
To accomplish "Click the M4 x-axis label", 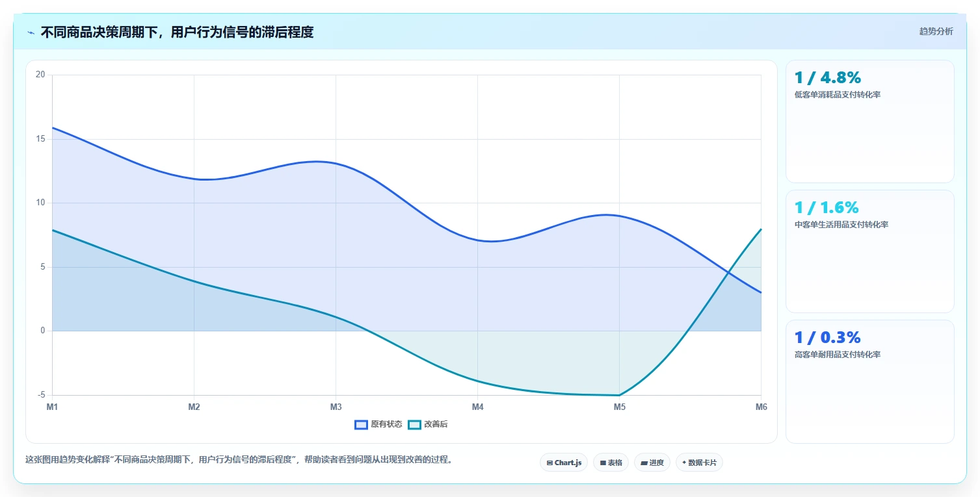I will coord(477,407).
